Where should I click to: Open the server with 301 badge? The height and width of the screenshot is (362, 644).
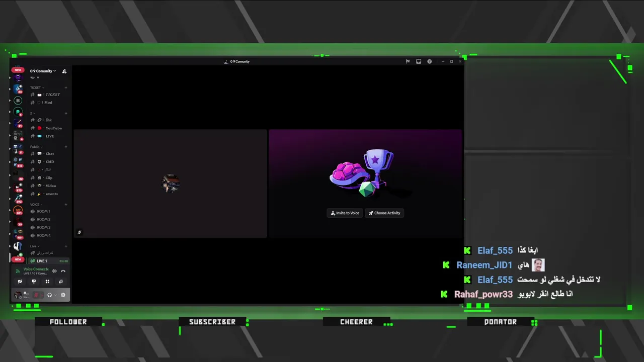click(x=18, y=211)
